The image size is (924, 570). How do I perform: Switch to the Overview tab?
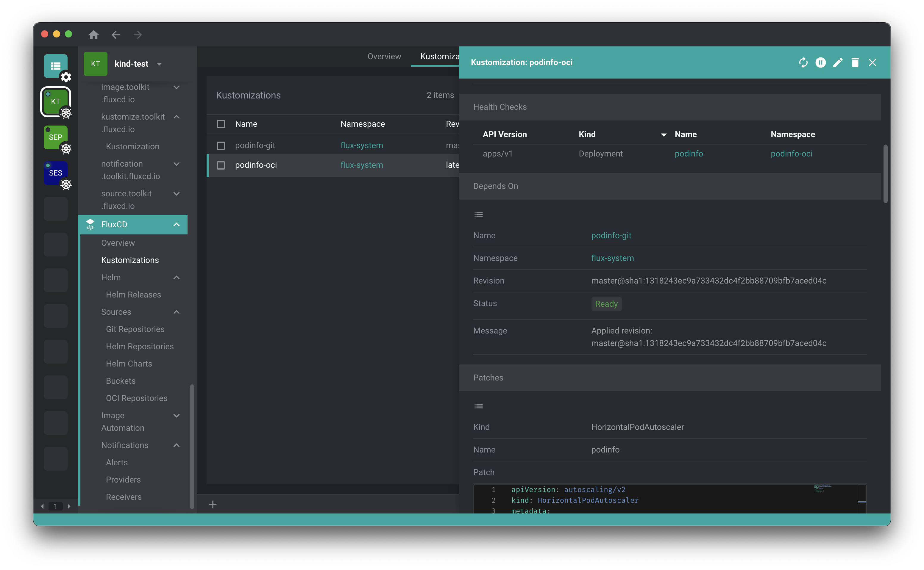click(384, 57)
